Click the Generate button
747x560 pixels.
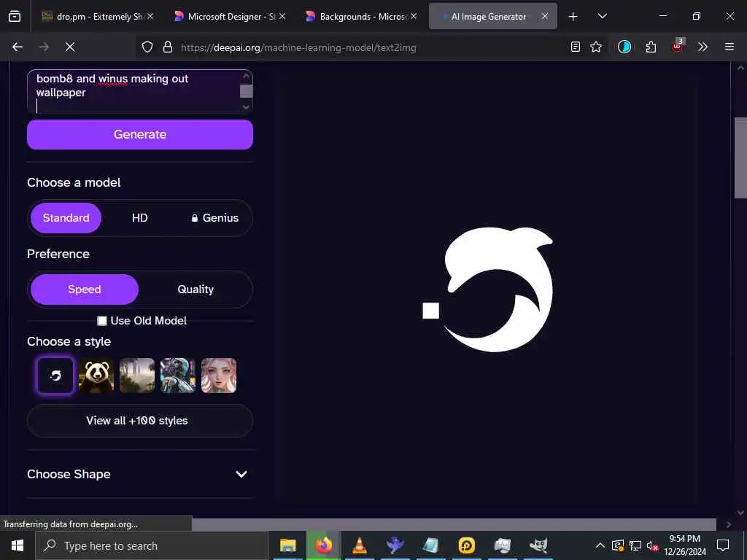tap(139, 134)
